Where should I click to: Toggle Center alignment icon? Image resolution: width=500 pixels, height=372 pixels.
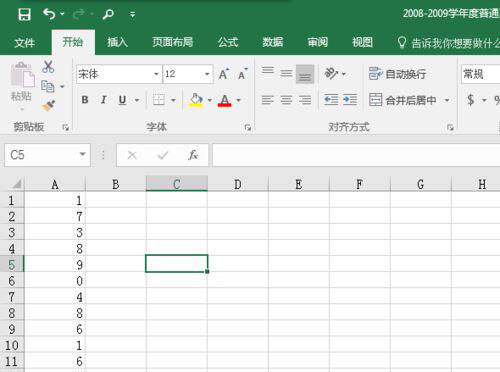[x=286, y=100]
